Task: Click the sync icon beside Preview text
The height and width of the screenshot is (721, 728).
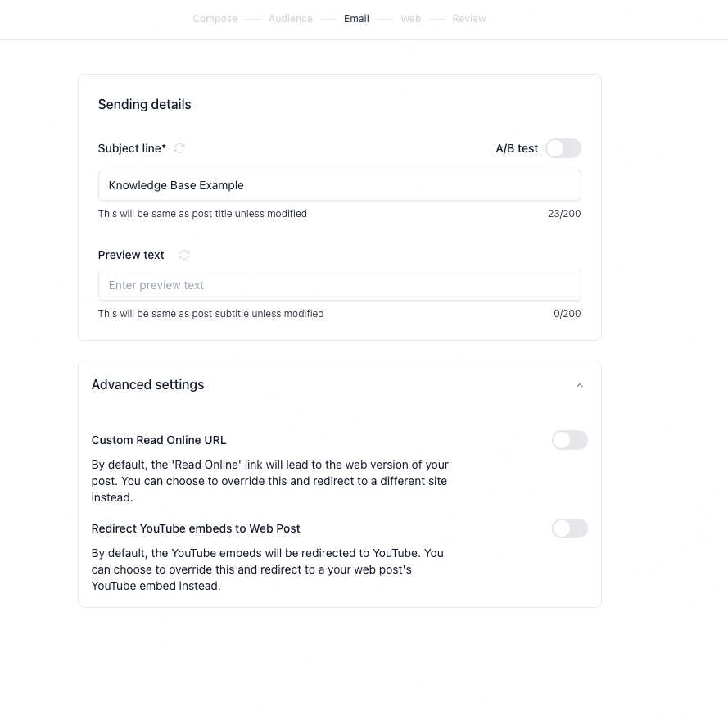Action: click(184, 255)
